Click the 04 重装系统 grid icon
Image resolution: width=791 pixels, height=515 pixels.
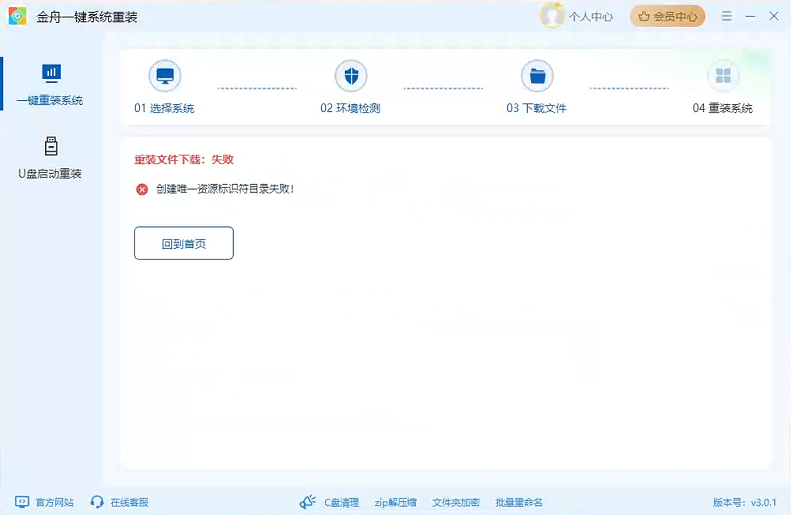(x=723, y=76)
